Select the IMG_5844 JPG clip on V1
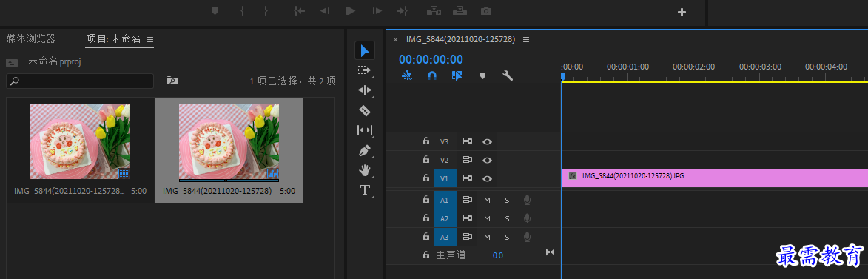The height and width of the screenshot is (279, 868). pyautogui.click(x=714, y=178)
